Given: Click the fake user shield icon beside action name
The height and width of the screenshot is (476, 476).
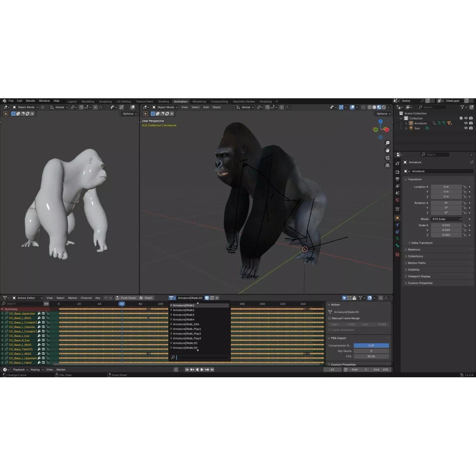Looking at the screenshot, I should pos(207,298).
